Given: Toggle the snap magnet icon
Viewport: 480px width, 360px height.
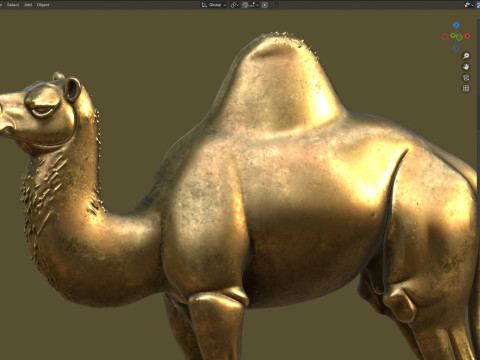Looking at the screenshot, I should click(245, 5).
